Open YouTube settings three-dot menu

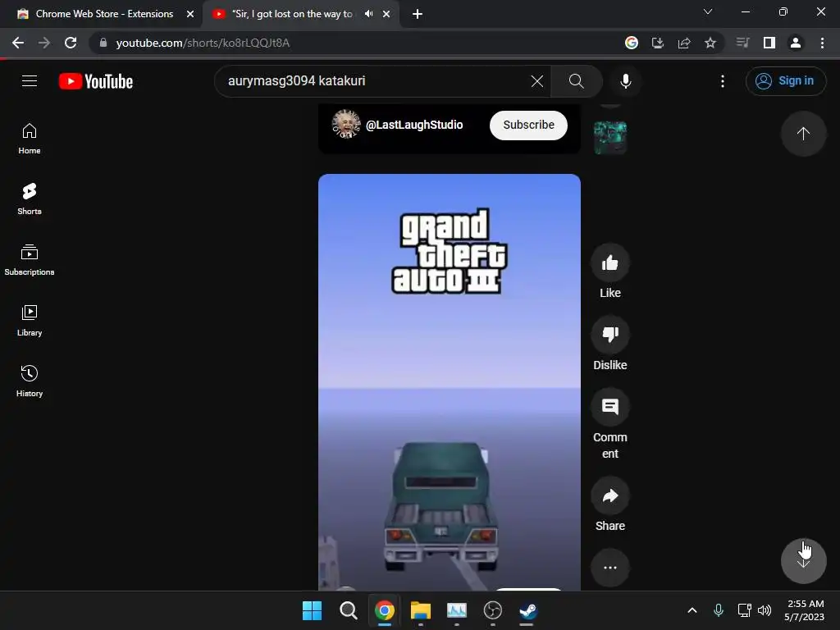723,81
